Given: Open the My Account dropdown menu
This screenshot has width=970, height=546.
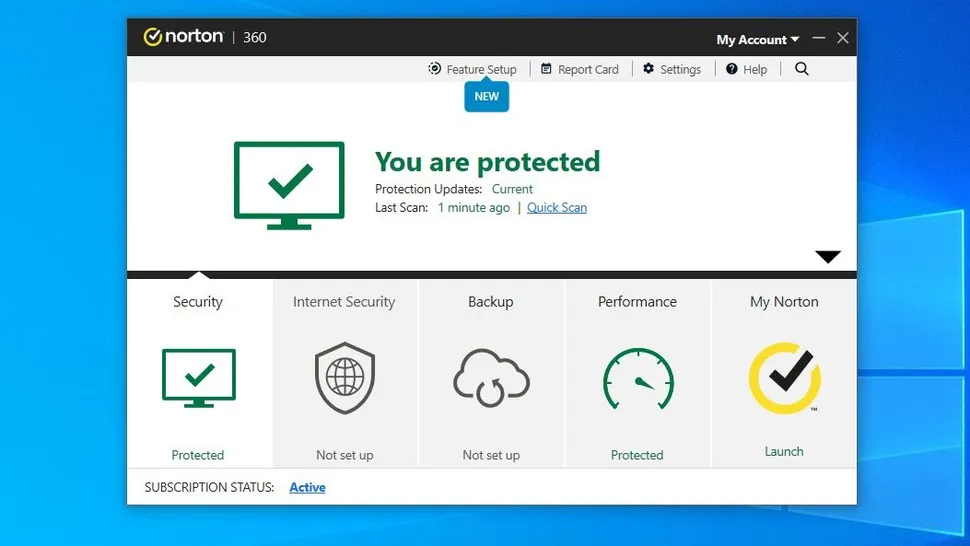Looking at the screenshot, I should (757, 40).
